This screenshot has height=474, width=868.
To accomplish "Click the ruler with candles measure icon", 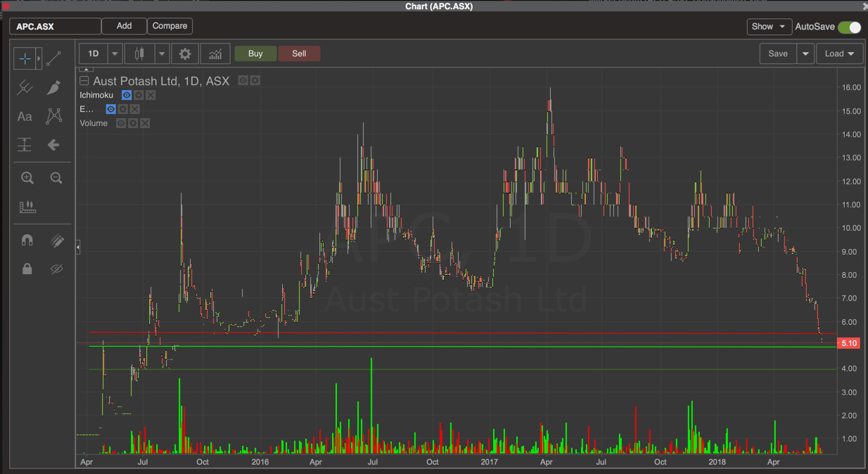I will pyautogui.click(x=27, y=207).
